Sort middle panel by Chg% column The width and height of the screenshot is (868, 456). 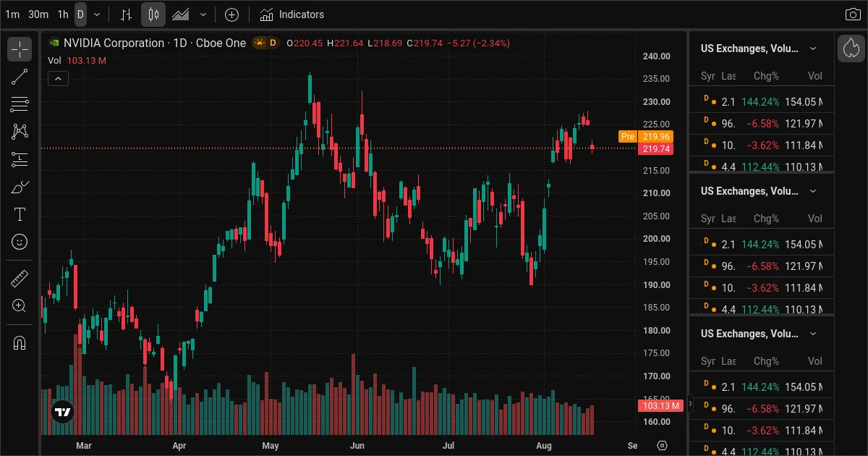766,219
